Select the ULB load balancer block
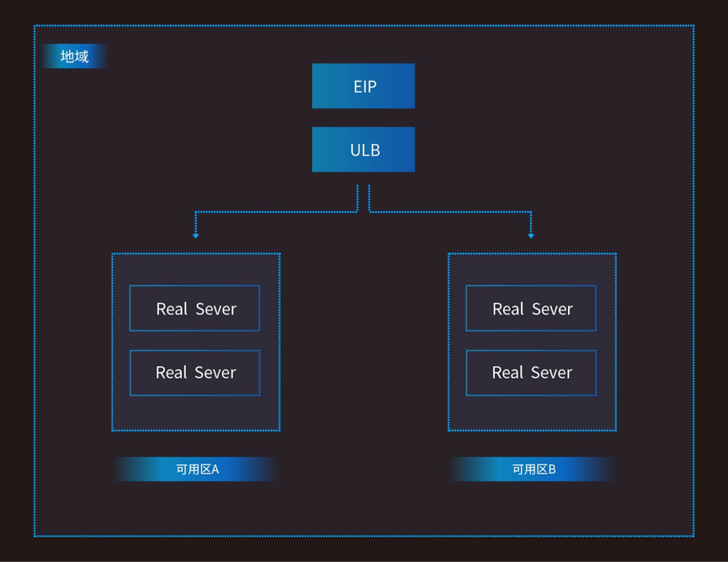 (363, 150)
